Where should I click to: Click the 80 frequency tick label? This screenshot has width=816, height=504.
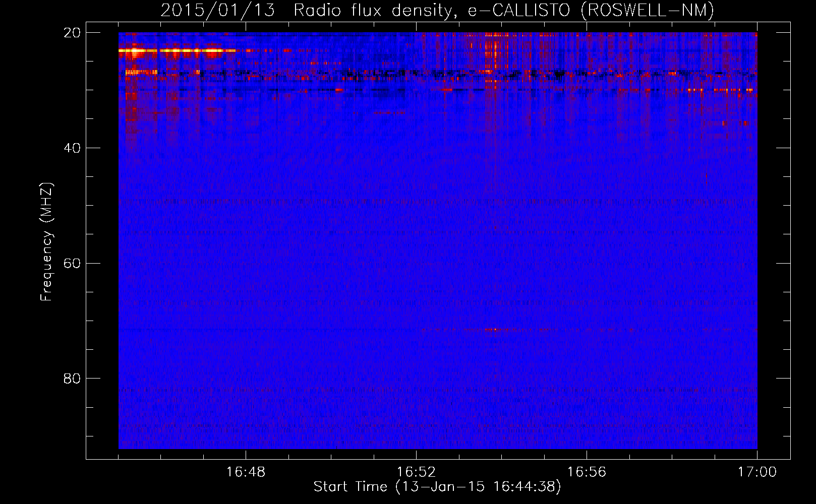pyautogui.click(x=72, y=379)
